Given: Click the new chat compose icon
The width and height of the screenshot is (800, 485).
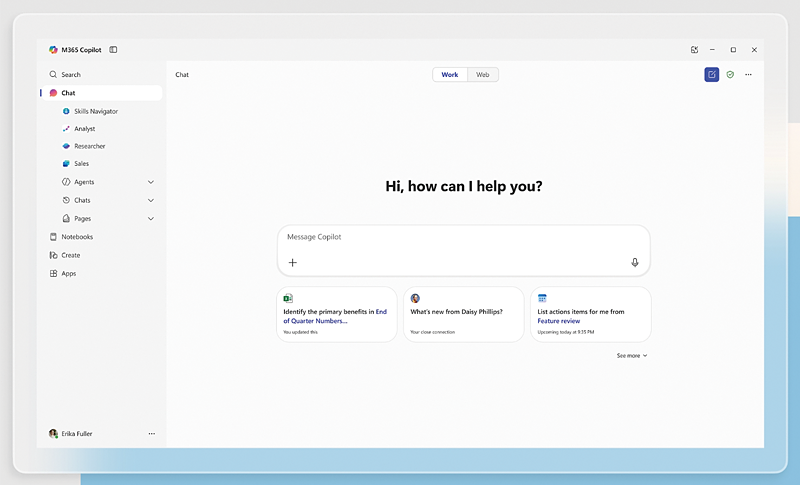Looking at the screenshot, I should pos(711,75).
